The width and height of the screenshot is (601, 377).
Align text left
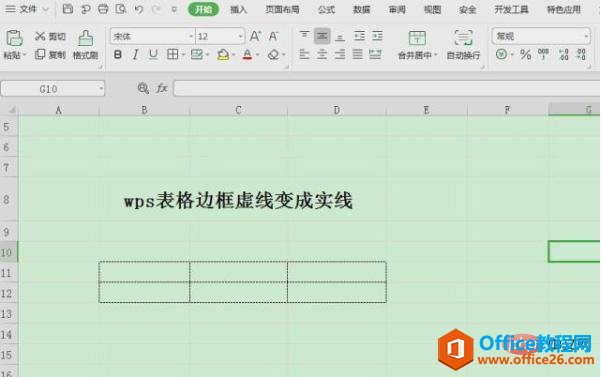click(304, 54)
